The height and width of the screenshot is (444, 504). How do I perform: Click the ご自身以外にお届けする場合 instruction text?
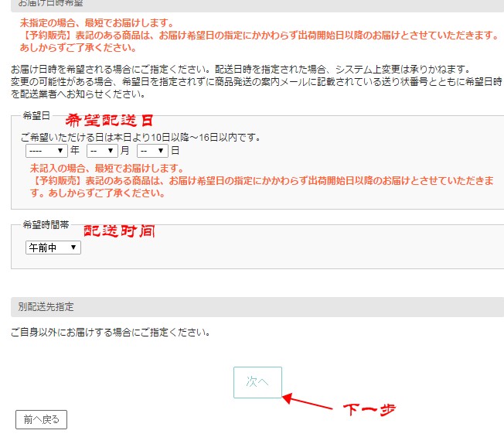tap(111, 333)
